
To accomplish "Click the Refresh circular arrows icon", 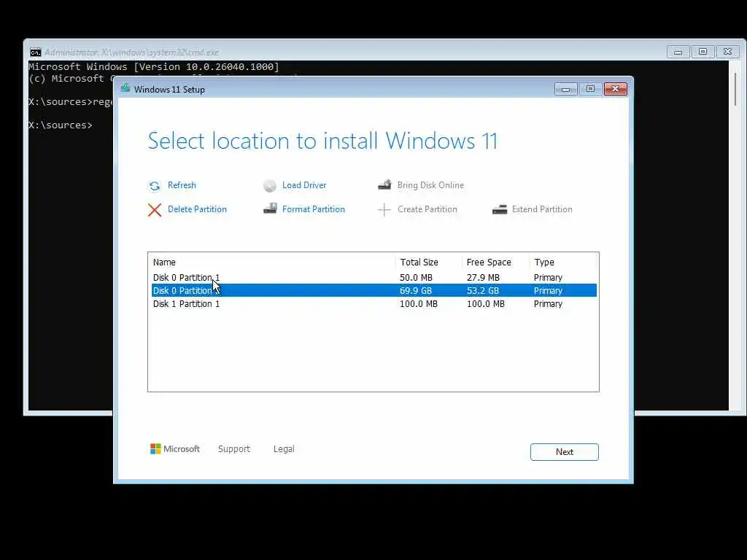I will (x=155, y=186).
